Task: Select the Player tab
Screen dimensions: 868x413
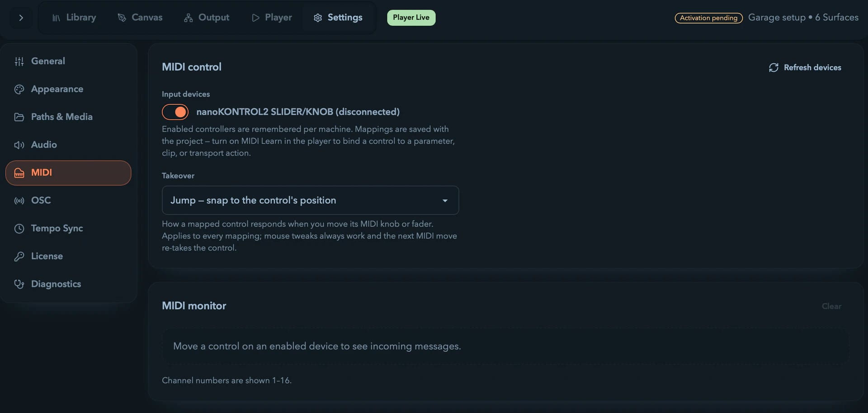Action: (x=272, y=18)
